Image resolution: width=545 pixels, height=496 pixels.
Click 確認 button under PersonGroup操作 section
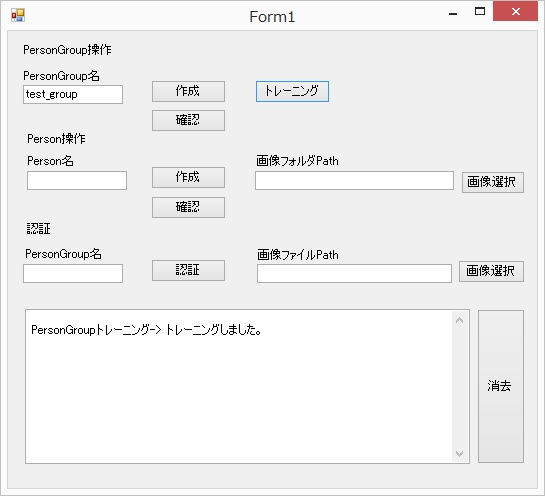coord(188,121)
